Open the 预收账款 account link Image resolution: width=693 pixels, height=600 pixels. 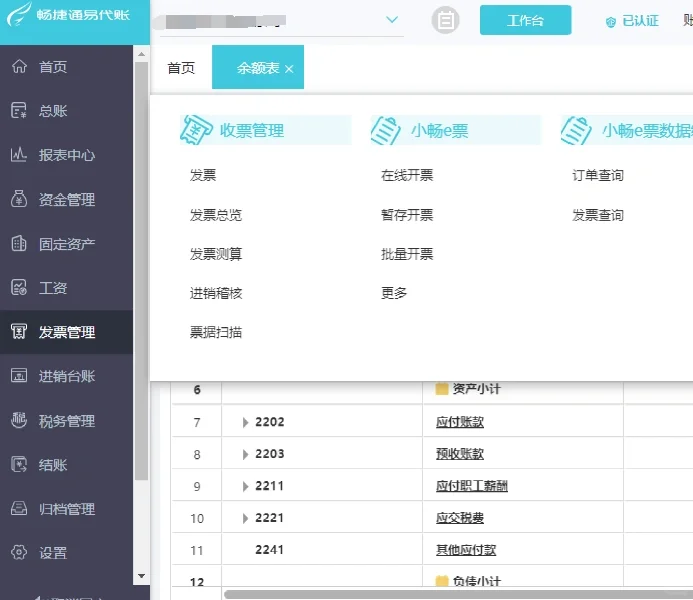click(460, 454)
